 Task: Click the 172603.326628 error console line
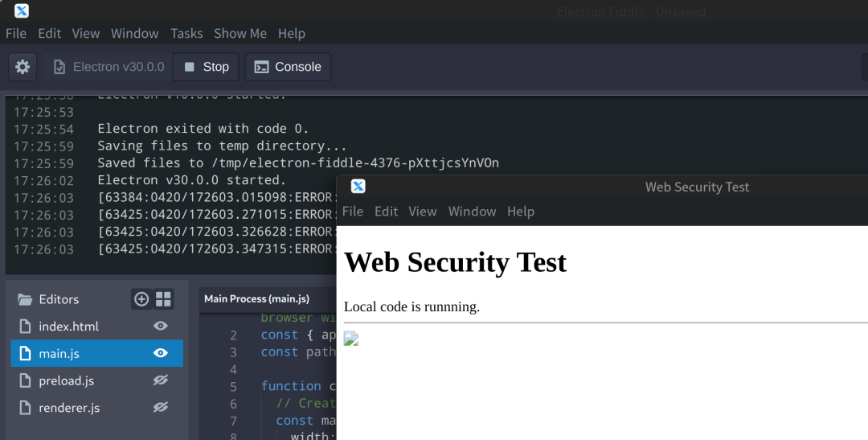[x=217, y=232]
